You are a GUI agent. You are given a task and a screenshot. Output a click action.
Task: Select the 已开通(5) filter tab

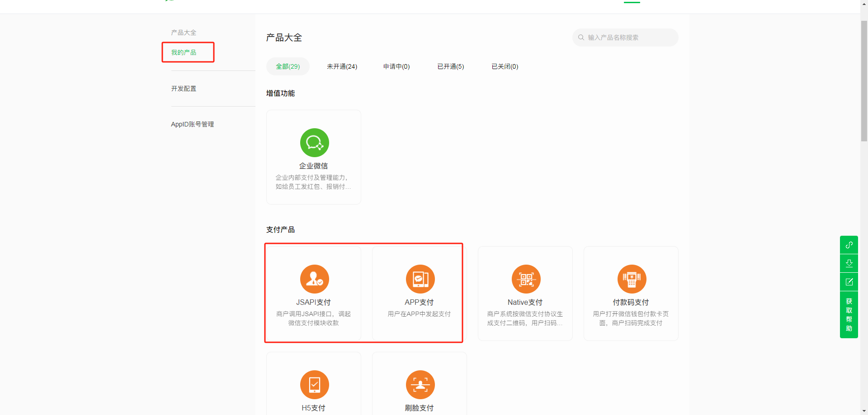(450, 66)
